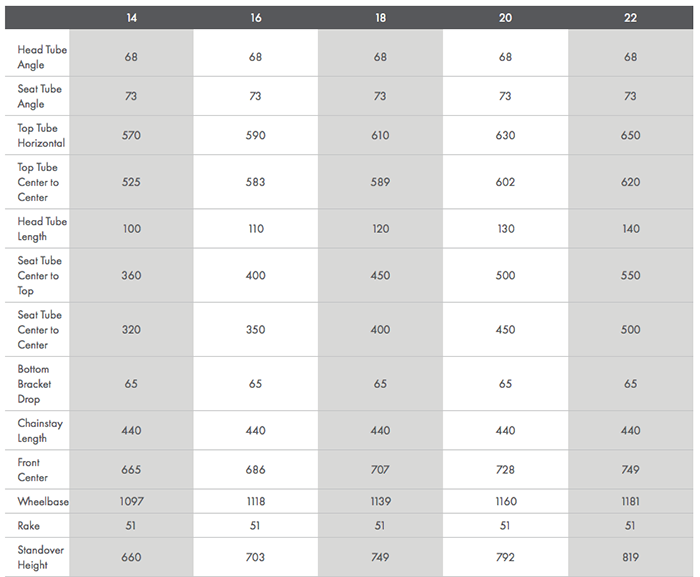The image size is (700, 577).
Task: Click the size 20 column header
Action: (x=505, y=18)
